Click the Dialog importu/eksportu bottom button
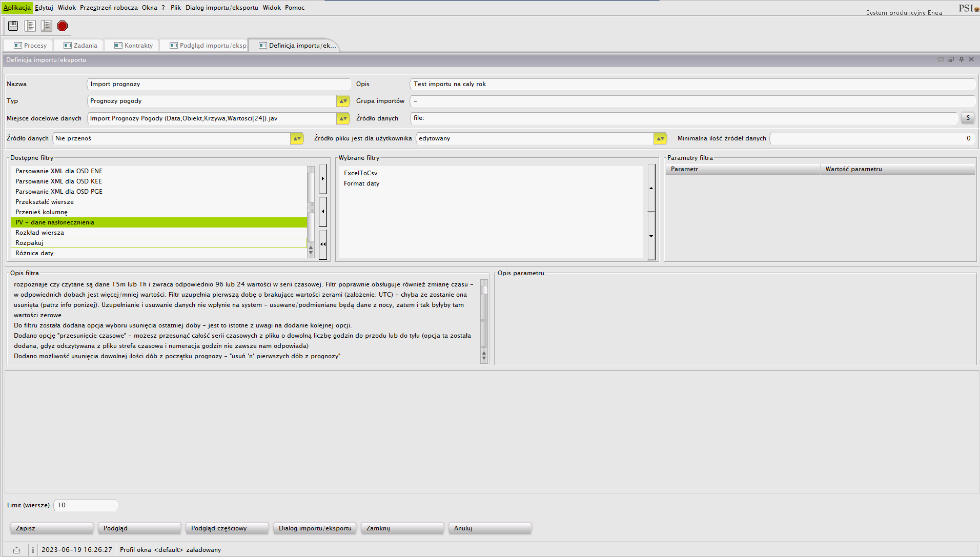 (x=315, y=528)
